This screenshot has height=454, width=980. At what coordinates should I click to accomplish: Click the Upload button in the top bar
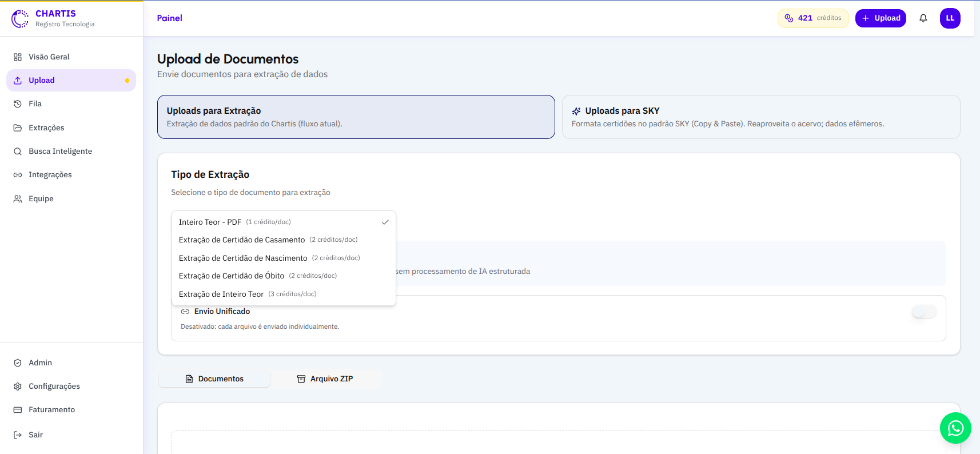(881, 18)
